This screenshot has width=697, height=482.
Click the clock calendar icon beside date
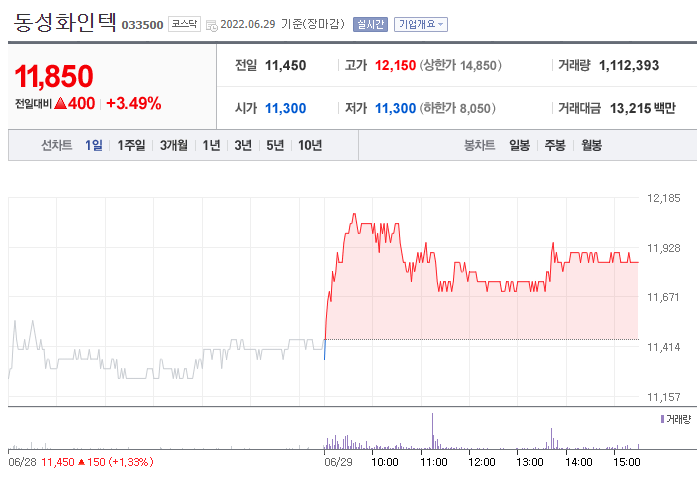tap(212, 25)
